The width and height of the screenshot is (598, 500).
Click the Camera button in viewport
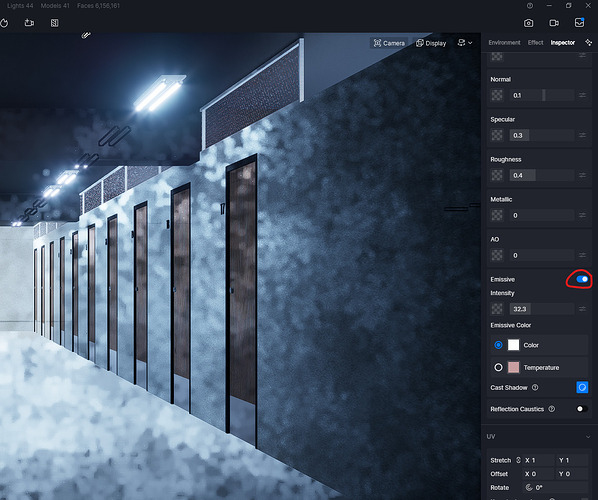389,43
